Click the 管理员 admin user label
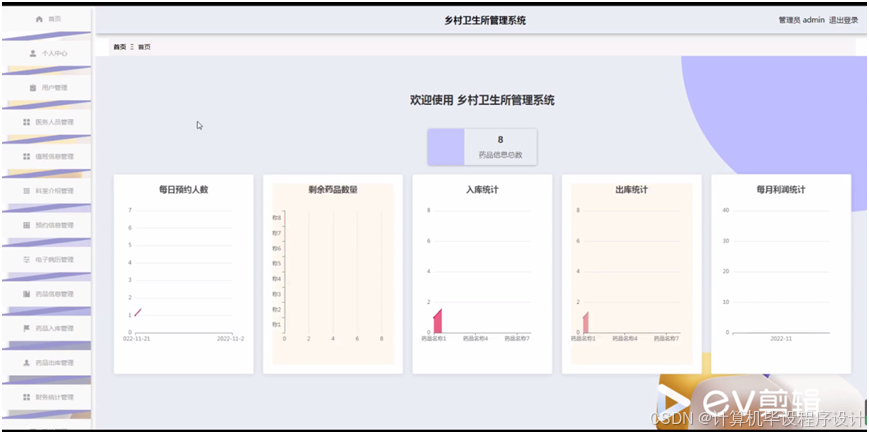869x434 pixels. 801,20
